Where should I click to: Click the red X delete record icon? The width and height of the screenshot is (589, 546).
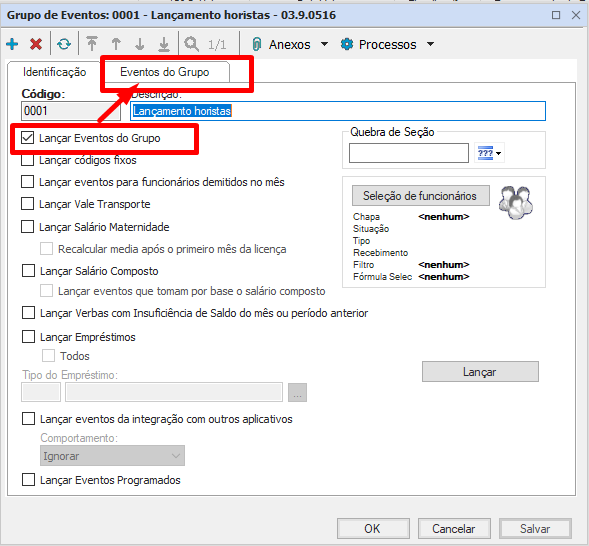36,44
